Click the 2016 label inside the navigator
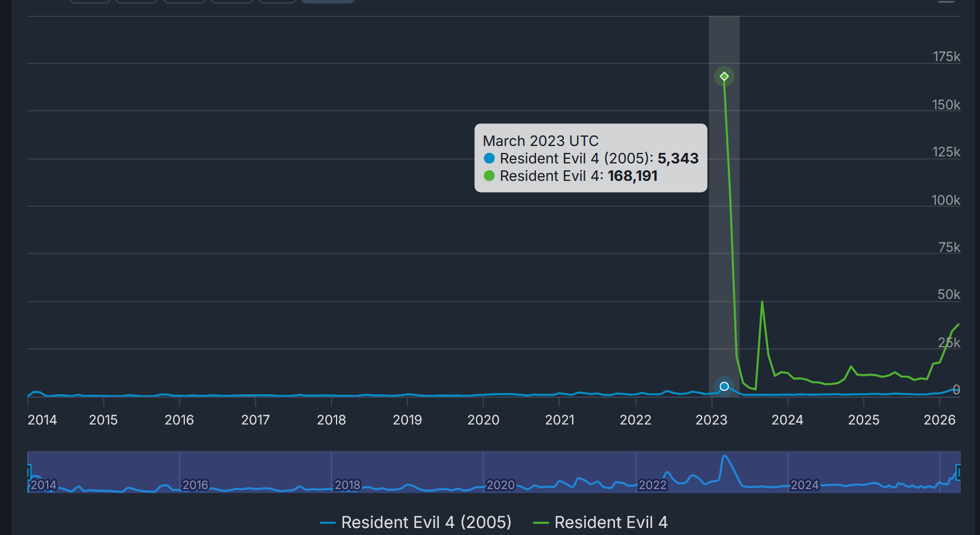The image size is (980, 535). click(195, 485)
